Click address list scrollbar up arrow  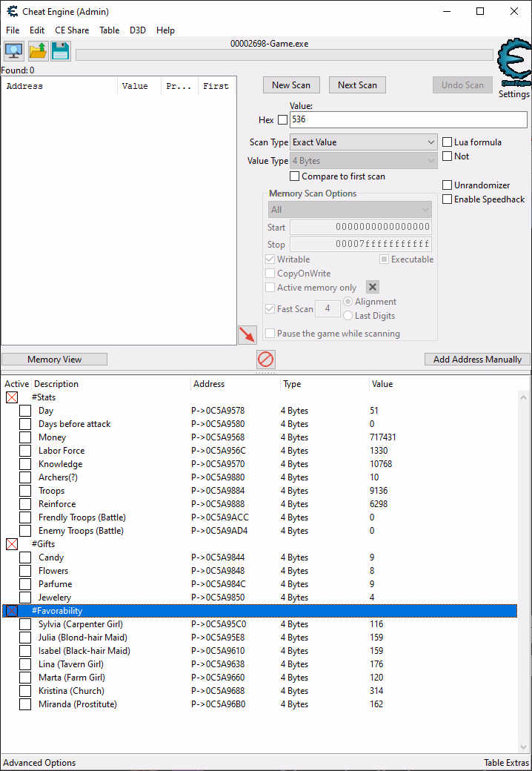(523, 397)
